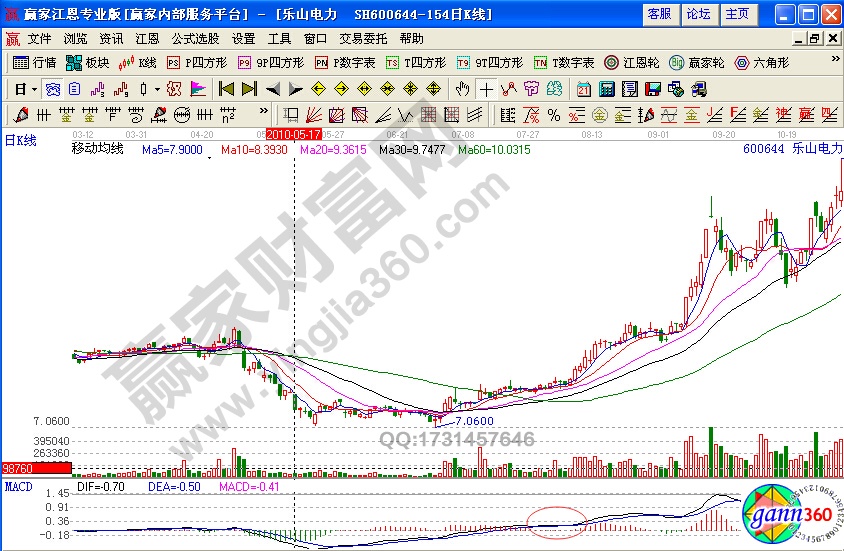
Task: Click the DIF=-0.70 value
Action: pyautogui.click(x=101, y=486)
